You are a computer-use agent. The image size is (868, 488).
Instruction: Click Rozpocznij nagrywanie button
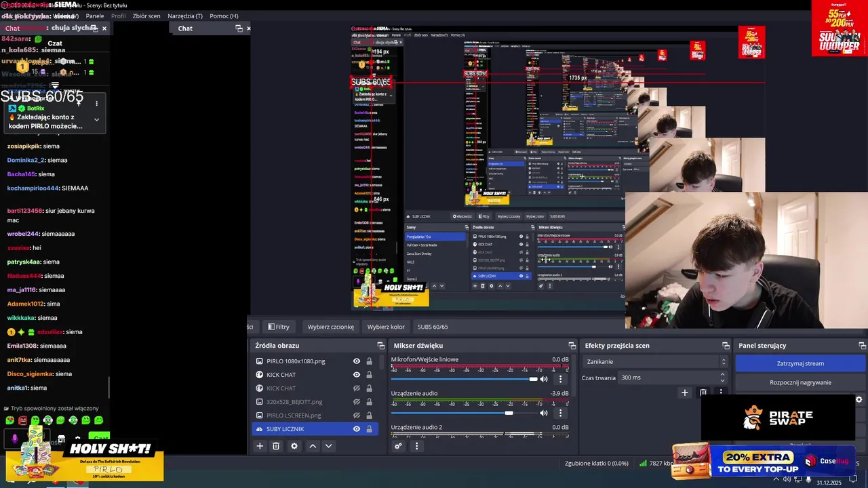[800, 382]
